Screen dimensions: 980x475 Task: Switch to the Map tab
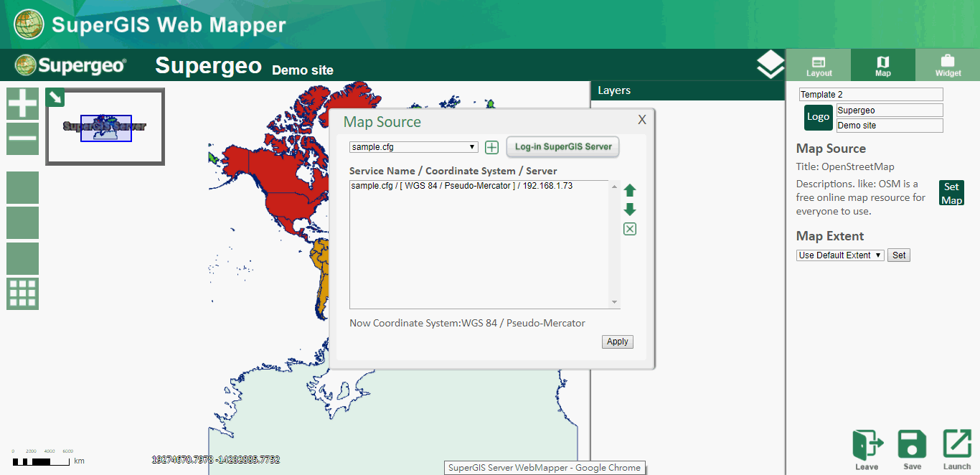pyautogui.click(x=883, y=65)
